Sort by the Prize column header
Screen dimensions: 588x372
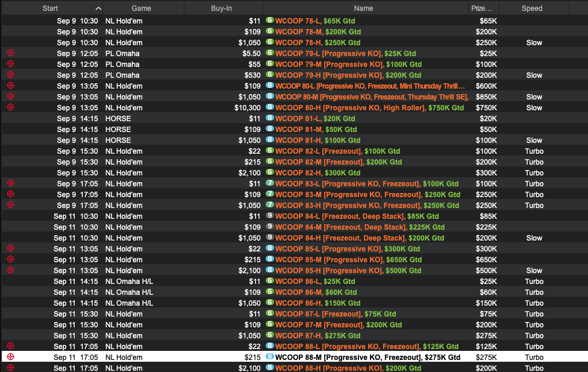(x=482, y=8)
